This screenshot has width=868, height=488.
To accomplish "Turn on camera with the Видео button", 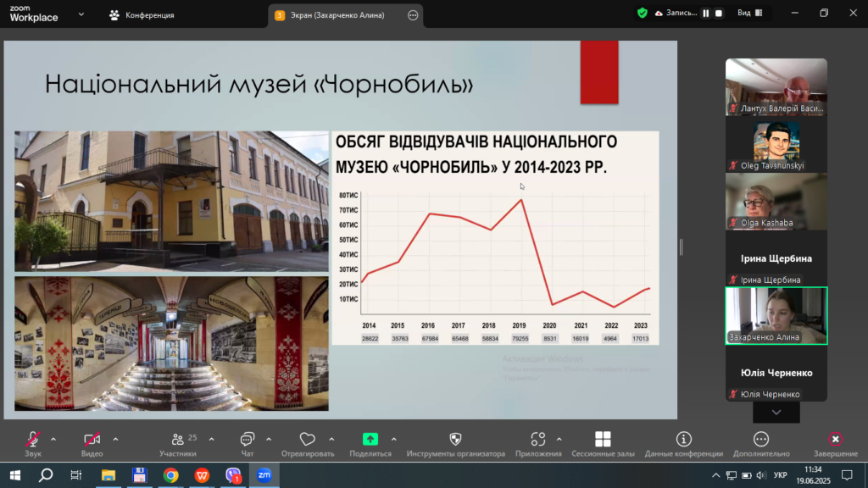I will (92, 444).
